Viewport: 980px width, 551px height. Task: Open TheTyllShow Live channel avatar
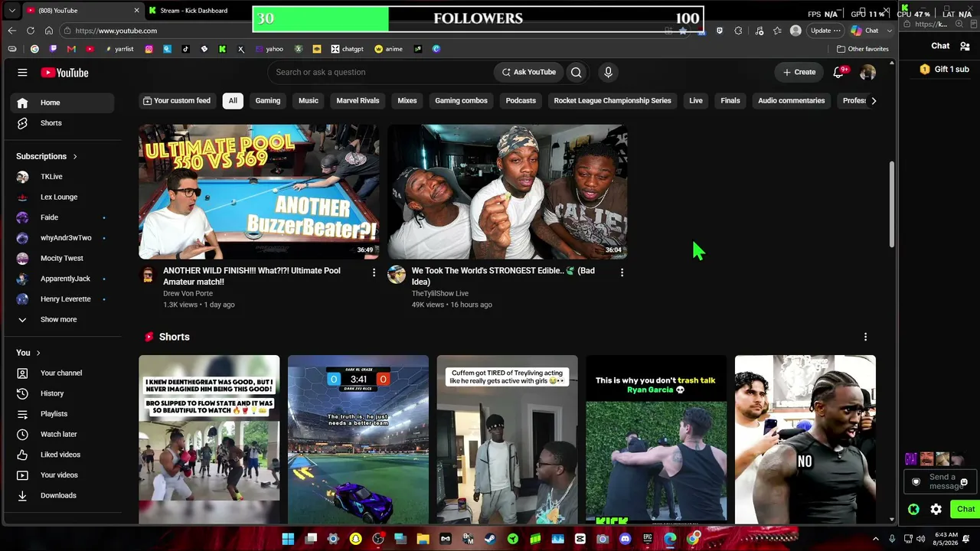(397, 275)
